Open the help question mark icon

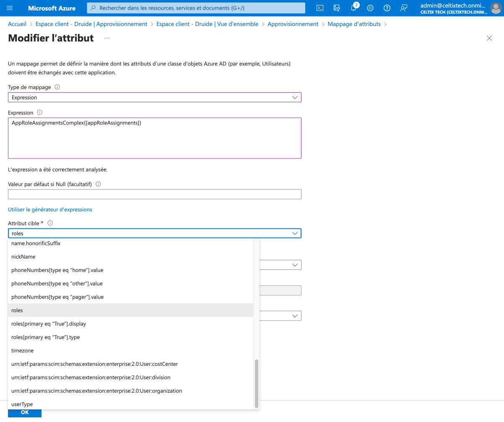[387, 8]
